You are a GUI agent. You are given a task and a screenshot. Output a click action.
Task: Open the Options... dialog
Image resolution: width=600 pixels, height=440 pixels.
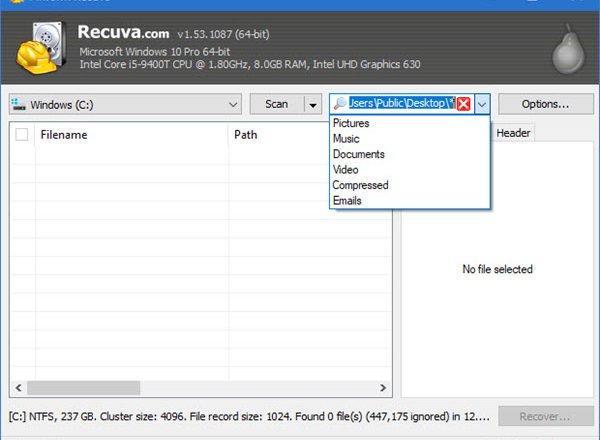[546, 104]
